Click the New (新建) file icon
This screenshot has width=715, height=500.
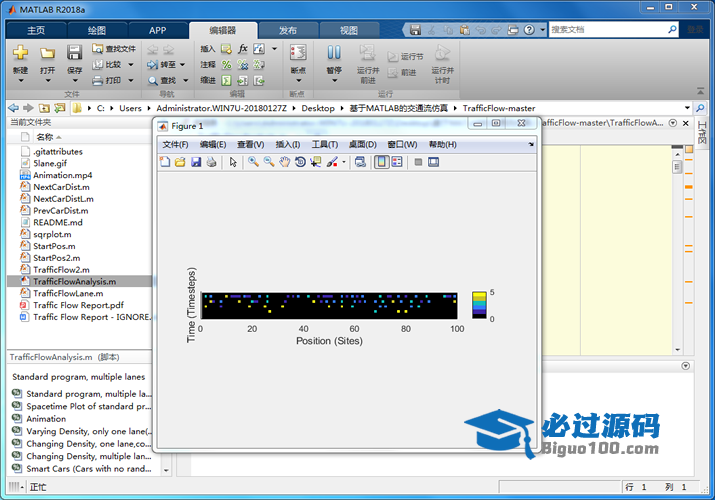20,52
